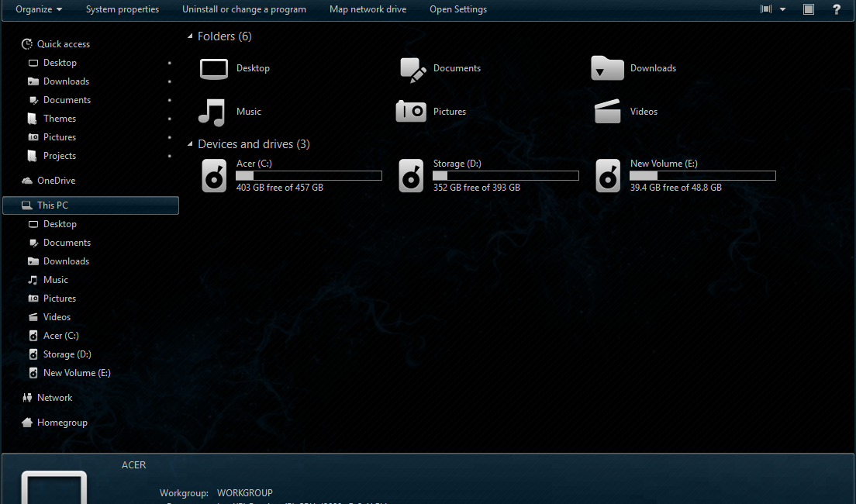Click System properties in the command bar
Image resolution: width=856 pixels, height=504 pixels.
coord(123,9)
